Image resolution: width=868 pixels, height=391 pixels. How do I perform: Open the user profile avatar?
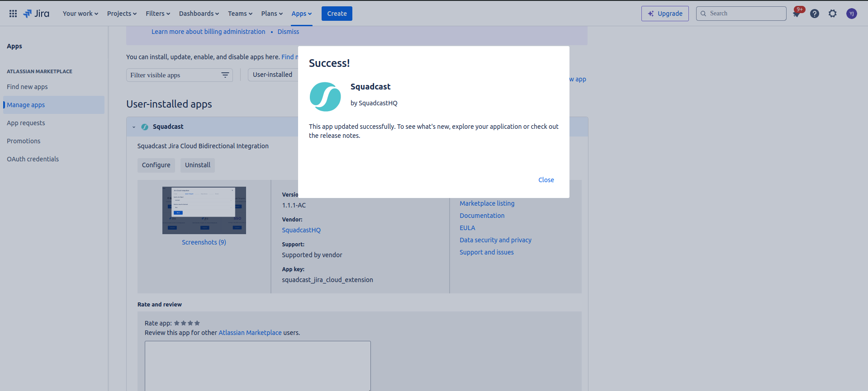click(851, 14)
